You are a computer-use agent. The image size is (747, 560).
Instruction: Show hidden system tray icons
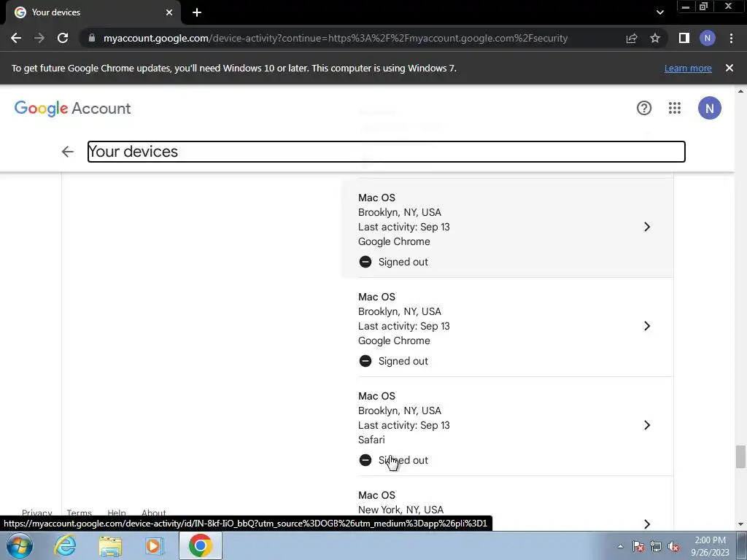620,546
